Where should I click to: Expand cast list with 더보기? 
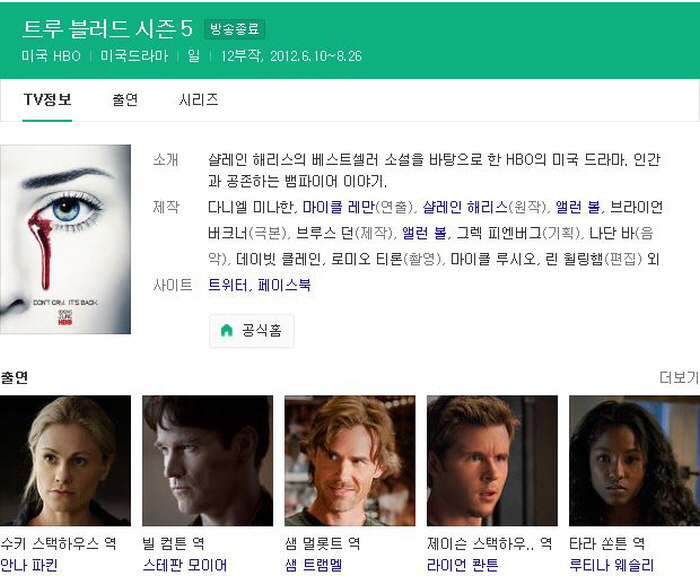[679, 378]
